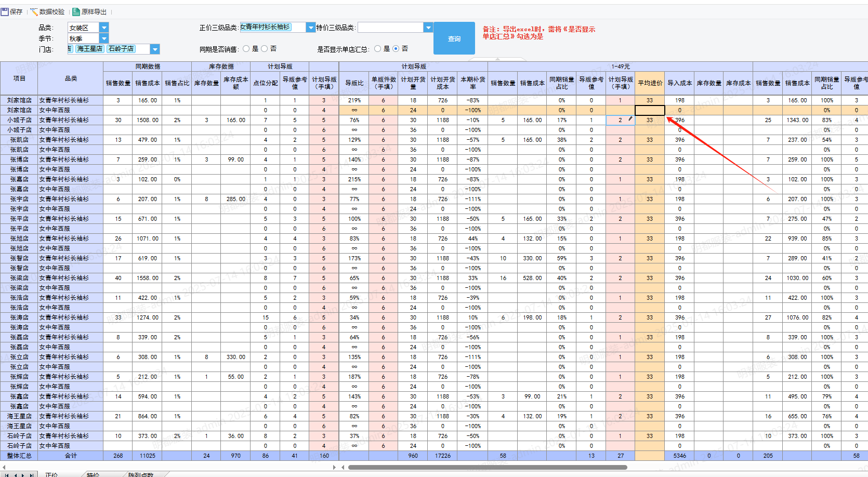Click the 1558.00 sales cost cell
This screenshot has height=477, width=868.
[148, 278]
